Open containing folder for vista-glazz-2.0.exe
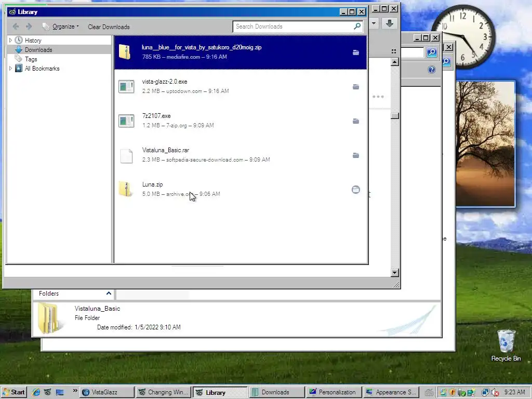The width and height of the screenshot is (532, 399). [355, 87]
